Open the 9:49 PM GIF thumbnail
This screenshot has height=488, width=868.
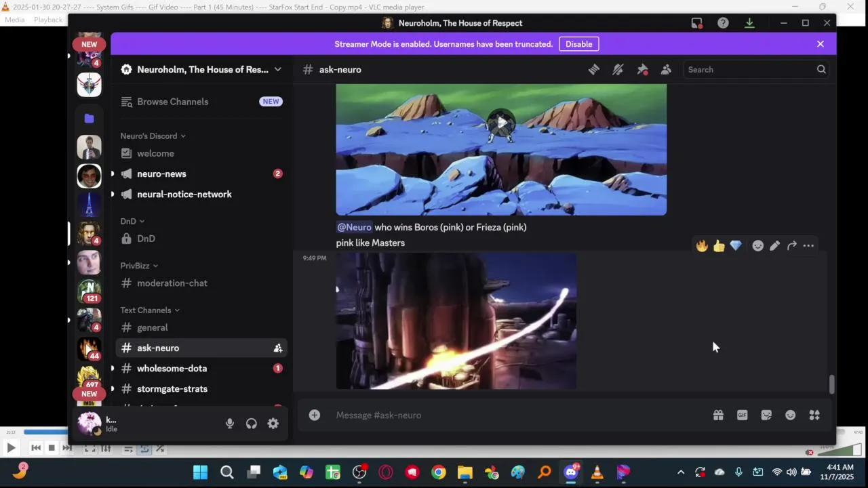[x=456, y=321]
